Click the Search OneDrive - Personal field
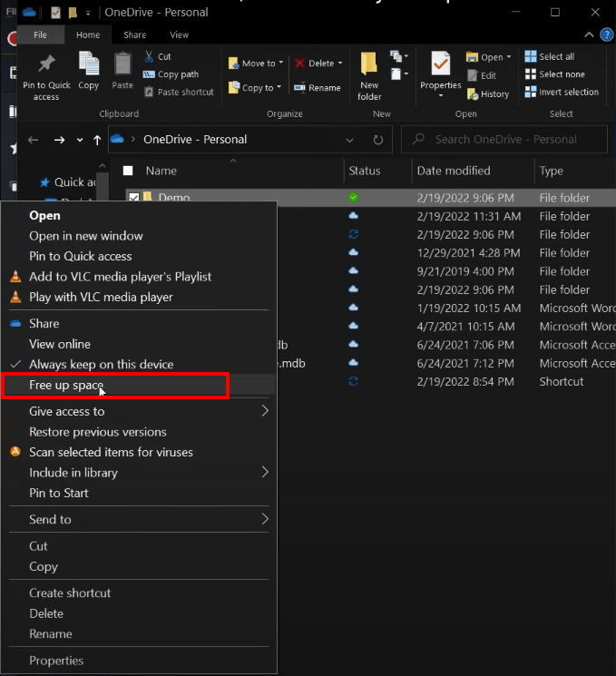Image resolution: width=616 pixels, height=676 pixels. [504, 139]
